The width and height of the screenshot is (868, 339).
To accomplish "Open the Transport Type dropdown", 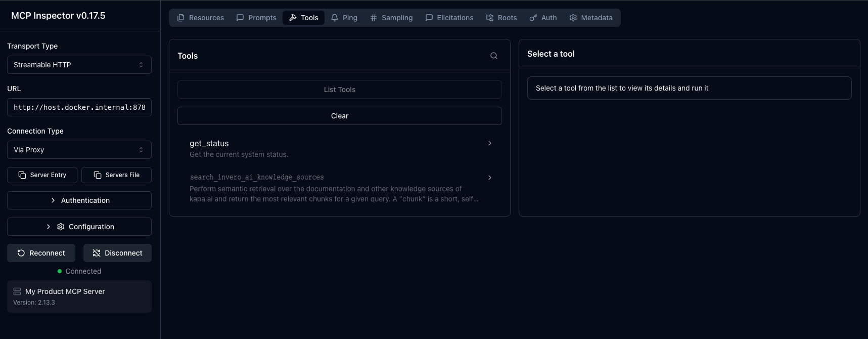I will (x=79, y=65).
